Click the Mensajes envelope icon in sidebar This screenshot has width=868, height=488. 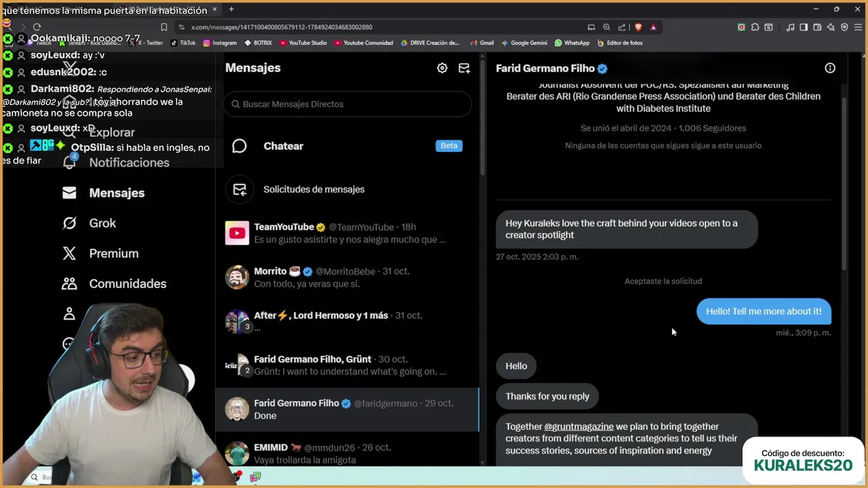(69, 193)
